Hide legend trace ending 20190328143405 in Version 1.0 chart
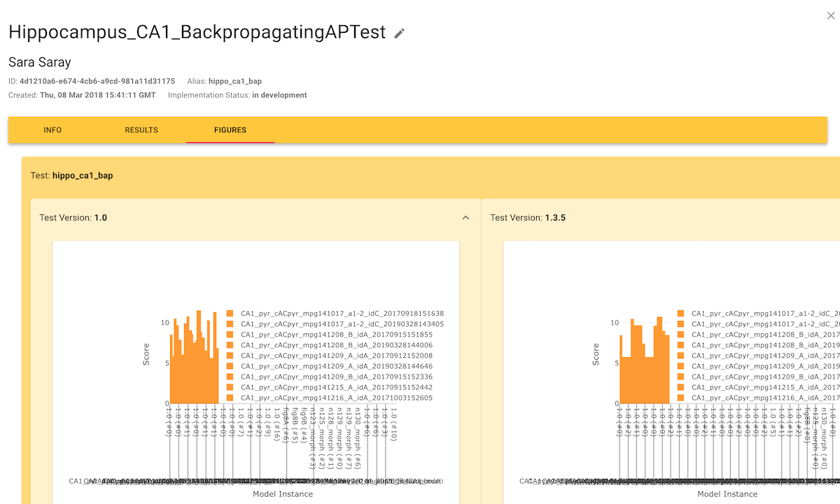Viewport: 840px width, 504px height. point(342,324)
